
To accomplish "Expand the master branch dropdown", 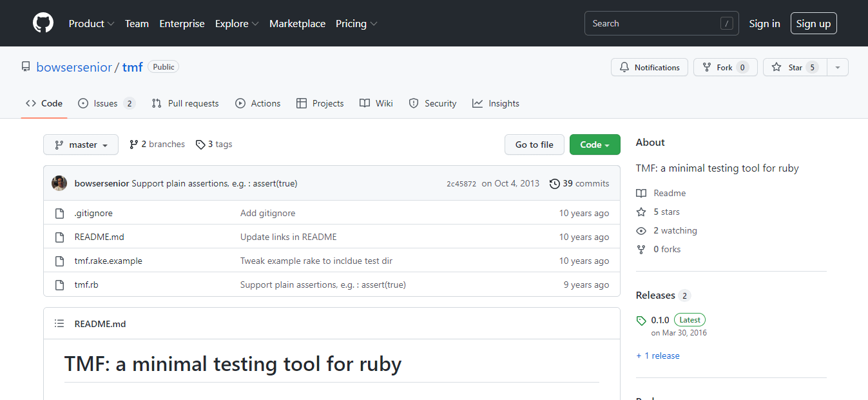I will click(x=81, y=145).
